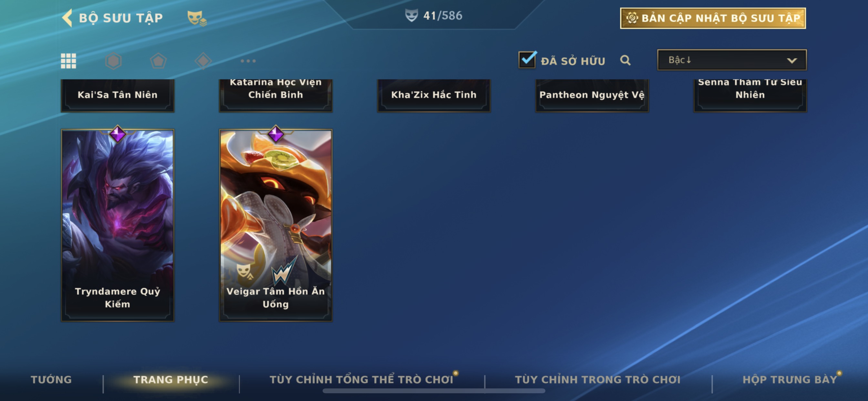Expand the Bậc sort dropdown
Image resolution: width=868 pixels, height=401 pixels.
pyautogui.click(x=731, y=60)
